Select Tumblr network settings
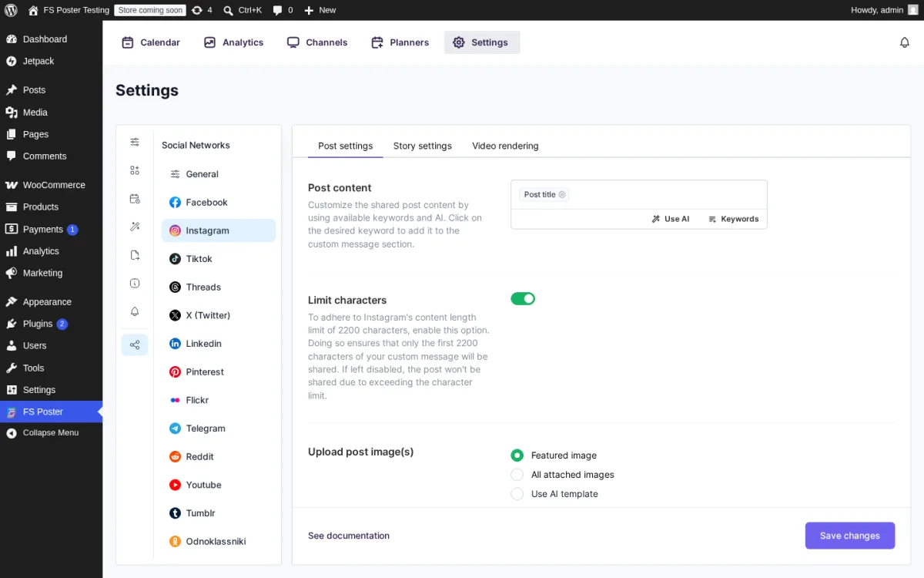 point(219,513)
